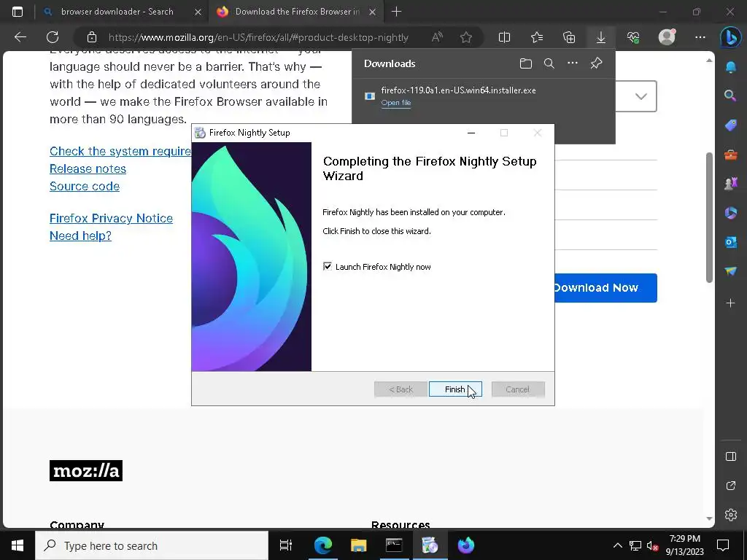Click the Finish button in setup wizard
Viewport: 747px width, 560px height.
point(455,389)
